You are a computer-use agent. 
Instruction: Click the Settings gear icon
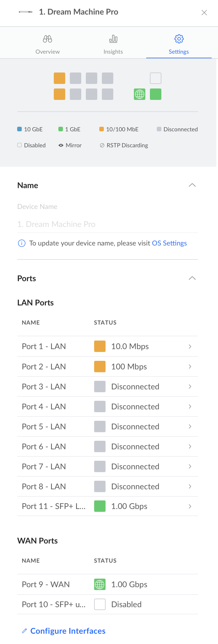(x=179, y=39)
